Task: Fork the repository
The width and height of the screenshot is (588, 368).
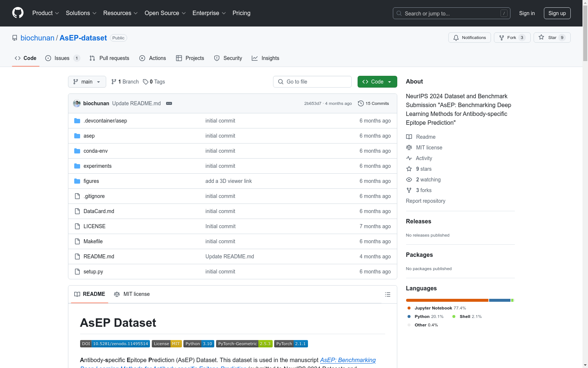Action: click(x=512, y=38)
